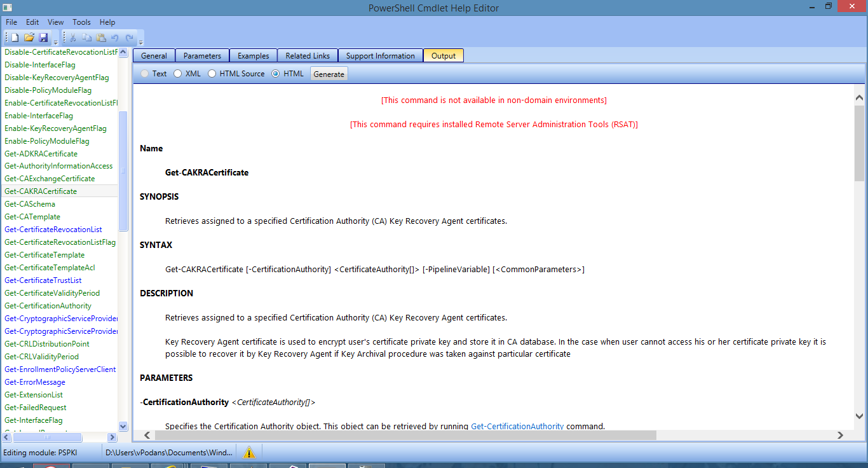The image size is (868, 468).
Task: Switch to the Examples tab
Action: point(254,56)
